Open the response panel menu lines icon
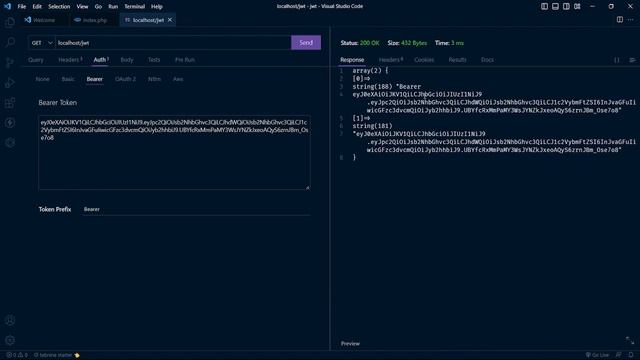 tap(632, 60)
